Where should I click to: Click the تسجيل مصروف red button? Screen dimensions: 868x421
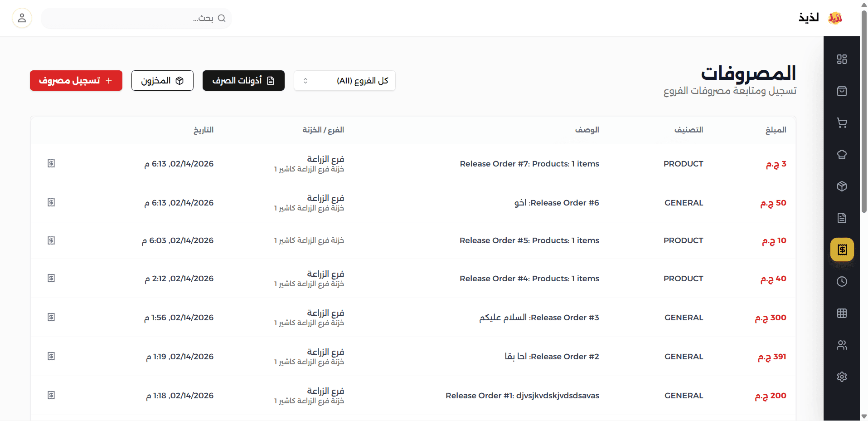point(76,81)
